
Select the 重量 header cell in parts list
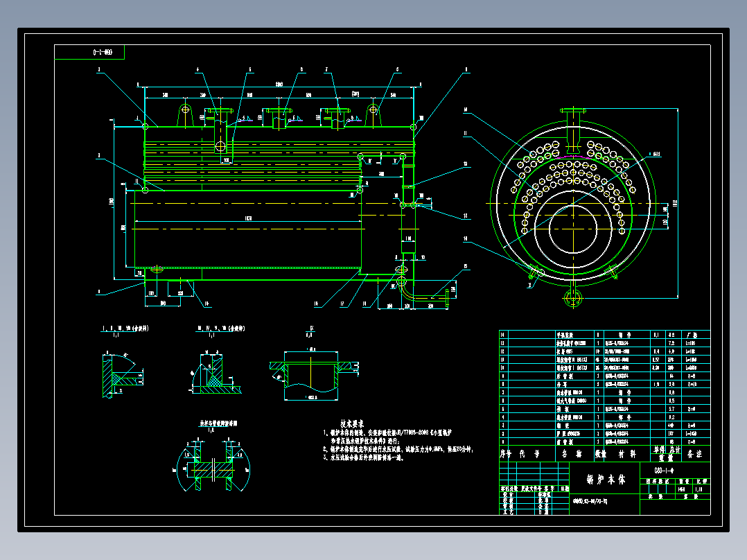[x=666, y=458]
